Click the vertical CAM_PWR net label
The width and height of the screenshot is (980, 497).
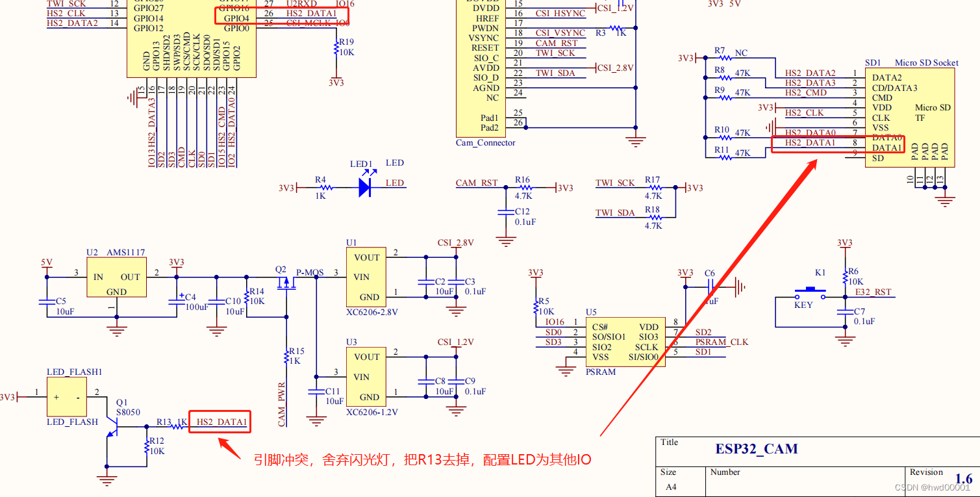(281, 404)
